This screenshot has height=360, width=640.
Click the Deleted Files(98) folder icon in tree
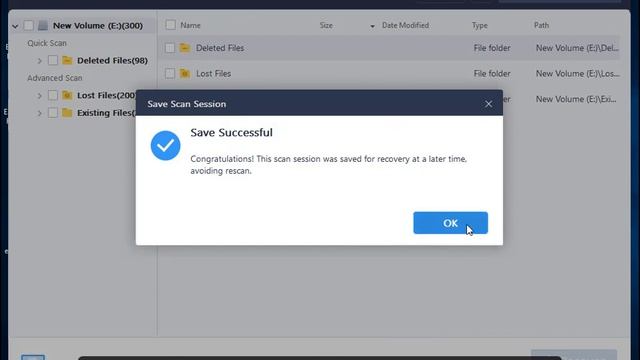[67, 60]
